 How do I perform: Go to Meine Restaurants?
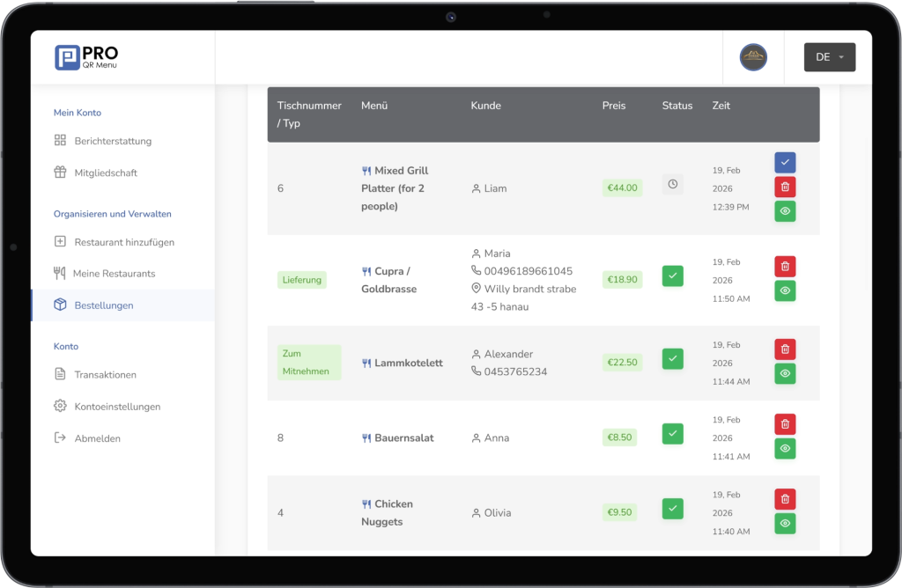click(x=113, y=274)
